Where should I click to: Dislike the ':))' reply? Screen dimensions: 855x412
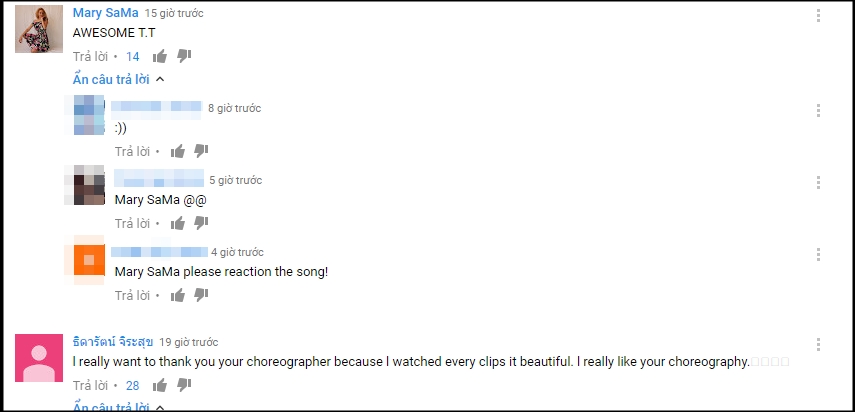[x=201, y=151]
